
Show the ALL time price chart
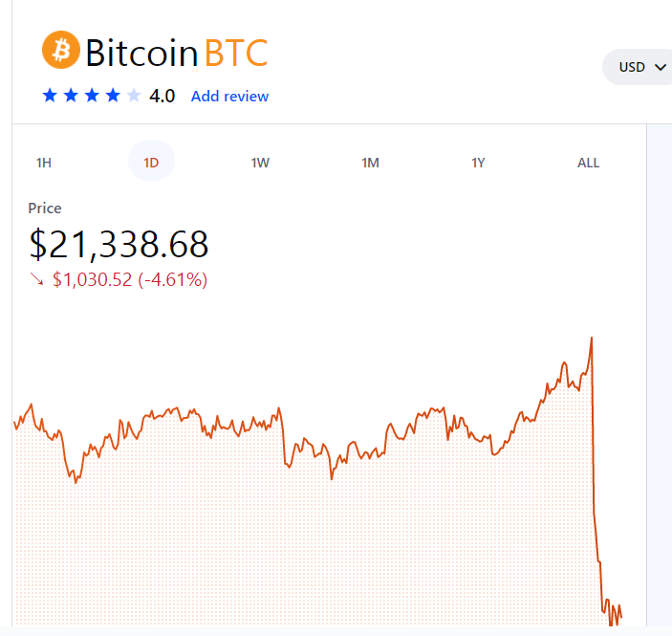pyautogui.click(x=588, y=163)
